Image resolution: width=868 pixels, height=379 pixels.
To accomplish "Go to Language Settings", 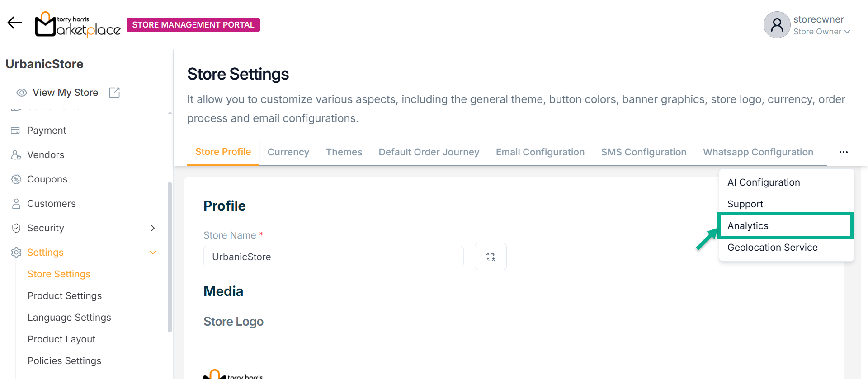I will (x=69, y=318).
